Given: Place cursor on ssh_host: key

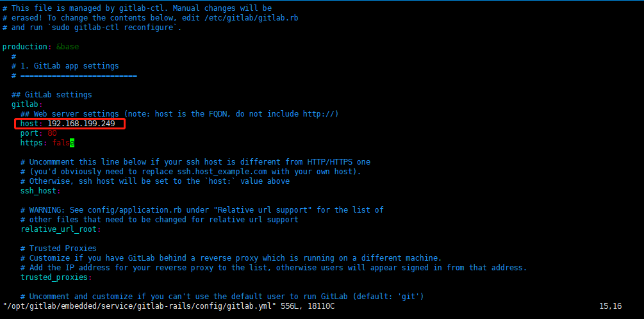Looking at the screenshot, I should point(40,191).
